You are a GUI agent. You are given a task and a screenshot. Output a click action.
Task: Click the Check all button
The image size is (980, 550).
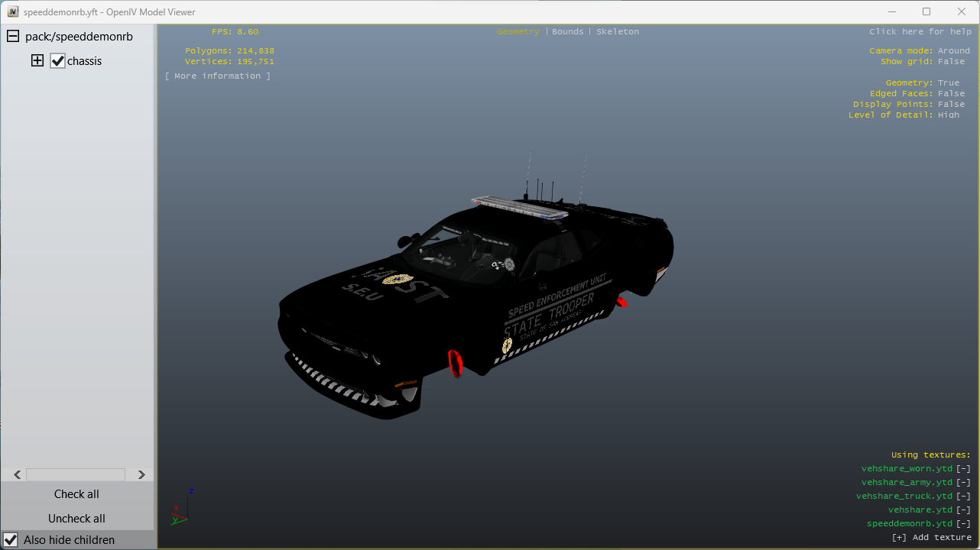[x=76, y=494]
